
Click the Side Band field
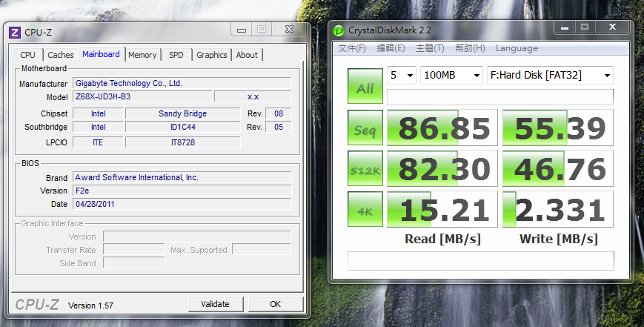[x=134, y=263]
